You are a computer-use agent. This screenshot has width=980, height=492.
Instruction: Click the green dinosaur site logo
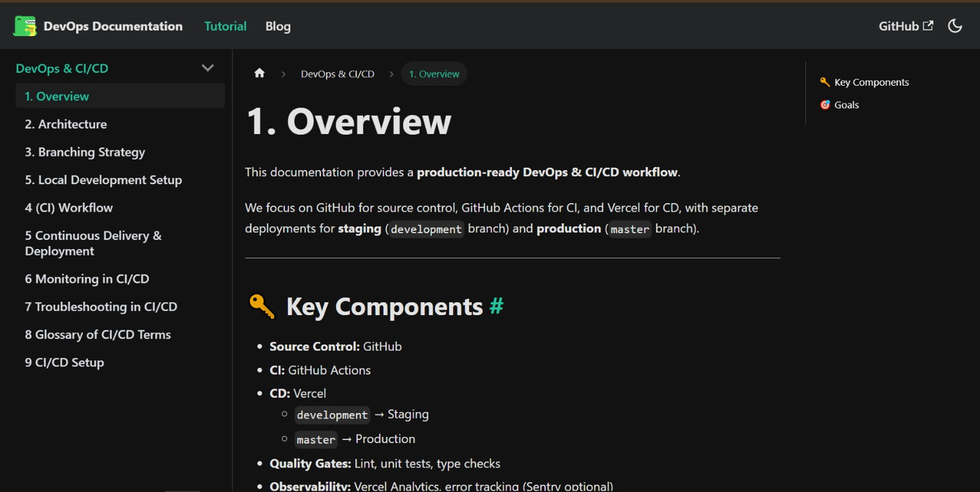[25, 26]
